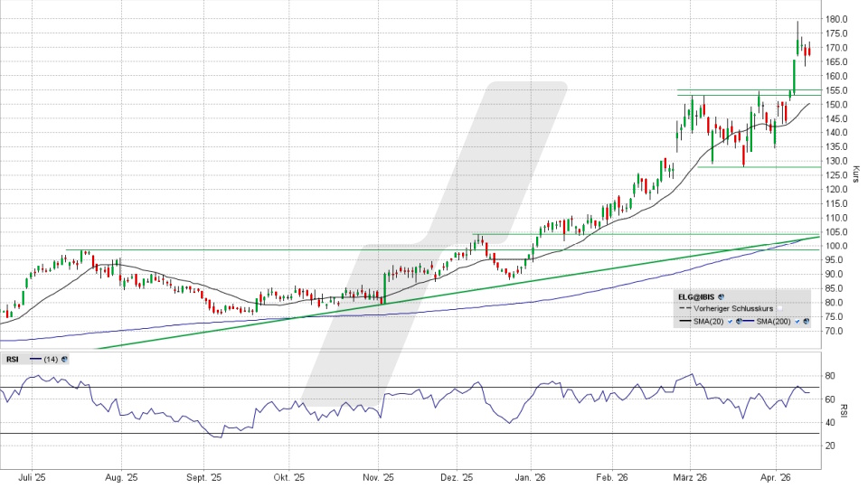Open RSI (14) settings icon
The image size is (868, 488).
click(x=64, y=359)
